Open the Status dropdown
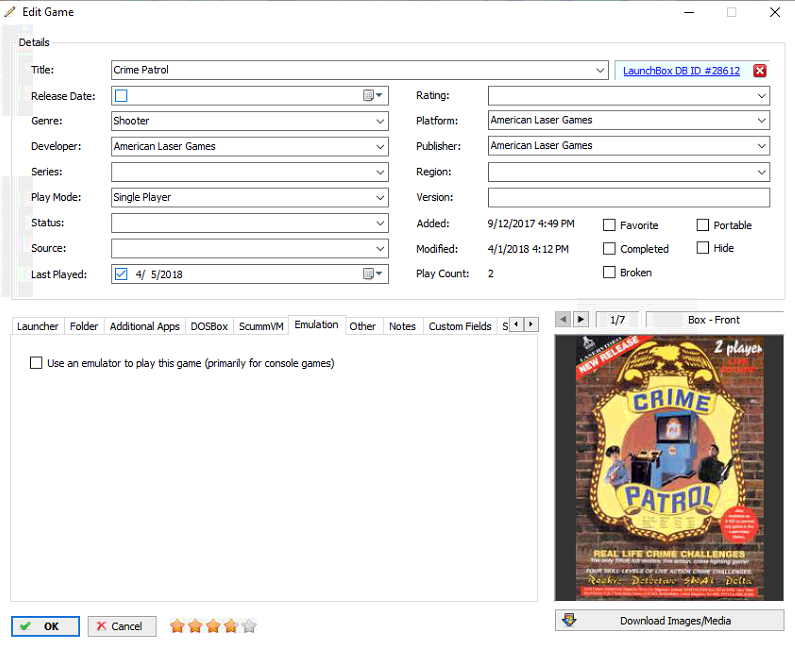The width and height of the screenshot is (795, 647). click(x=380, y=223)
